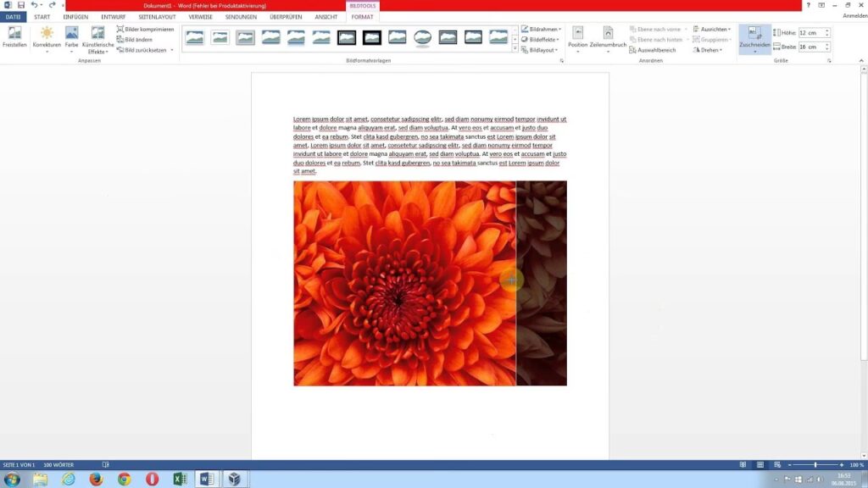868x488 pixels.
Task: Open the EINFÜGEN ribbon tab
Action: click(x=75, y=17)
